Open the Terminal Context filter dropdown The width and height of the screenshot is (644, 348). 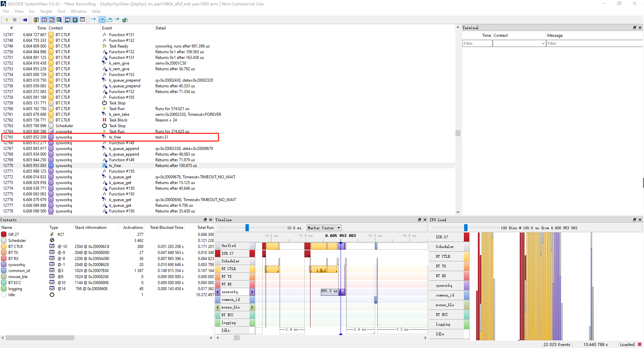pos(519,43)
